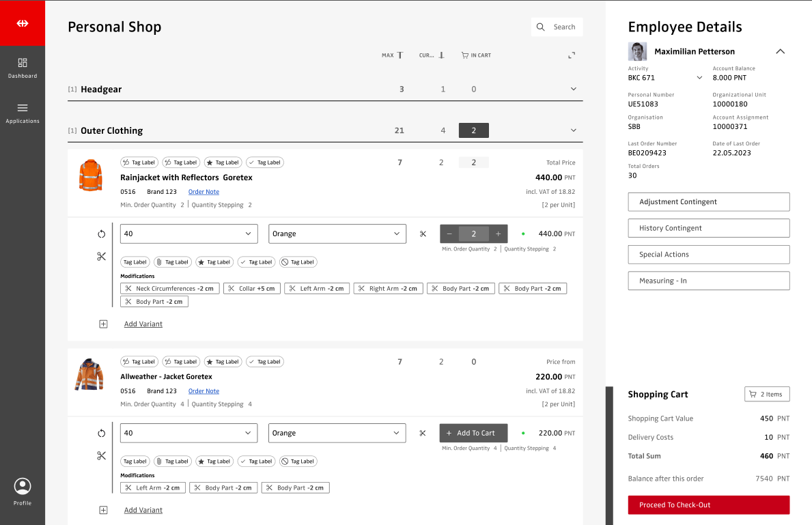Click the plus icon for Add Variant under Rainjacket

click(103, 324)
